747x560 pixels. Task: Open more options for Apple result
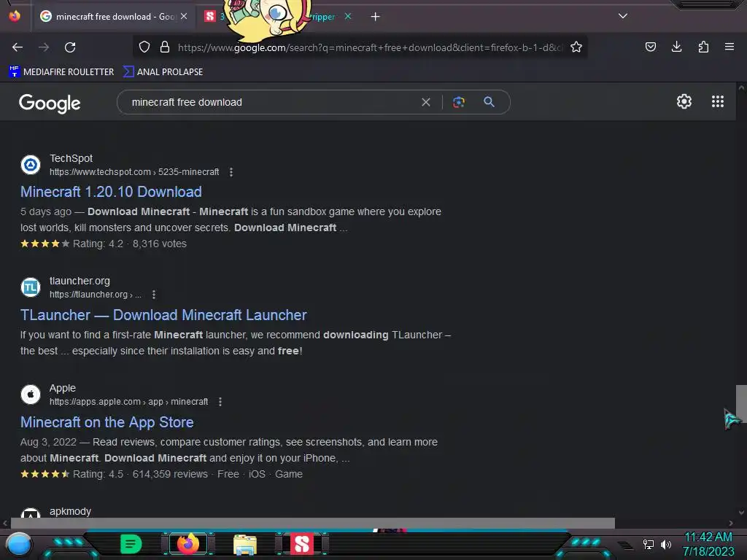click(220, 402)
